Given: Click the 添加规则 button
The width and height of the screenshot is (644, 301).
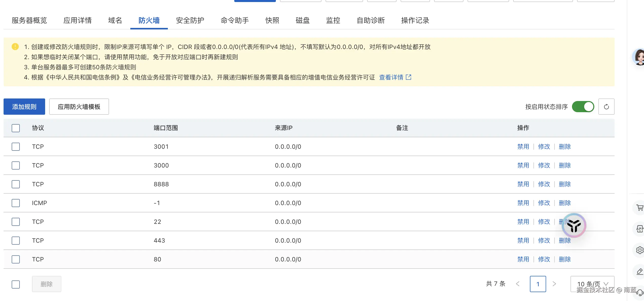Looking at the screenshot, I should pos(24,107).
